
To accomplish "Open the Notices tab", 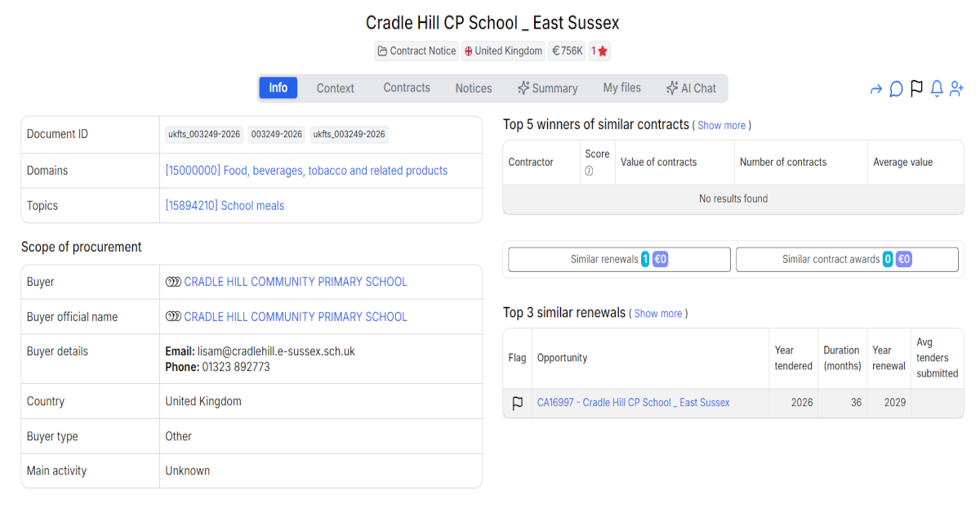I will coord(473,87).
